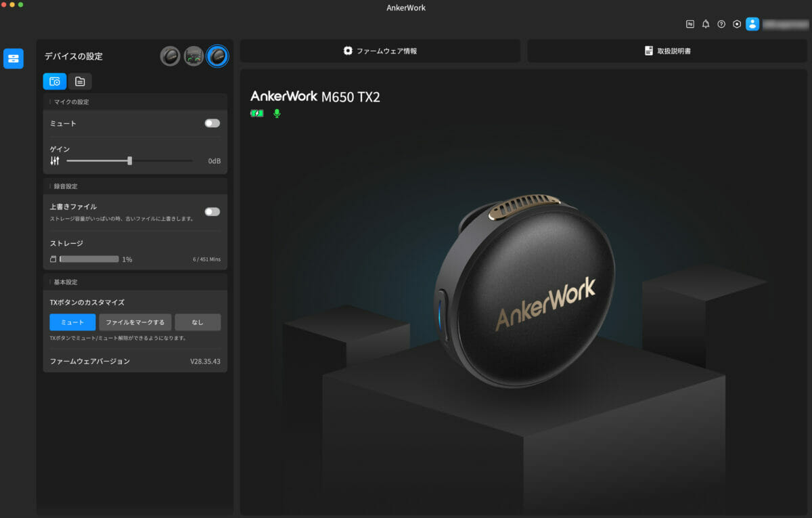Click the TXボタンのカスタマイズ label

point(87,302)
